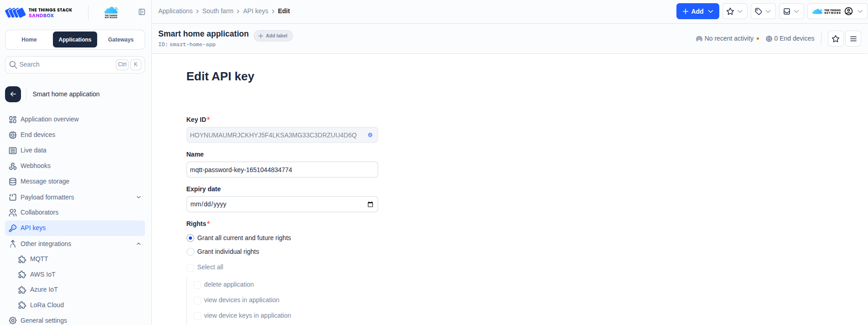The height and width of the screenshot is (325, 868).
Task: Edit the Name input field
Action: [282, 170]
